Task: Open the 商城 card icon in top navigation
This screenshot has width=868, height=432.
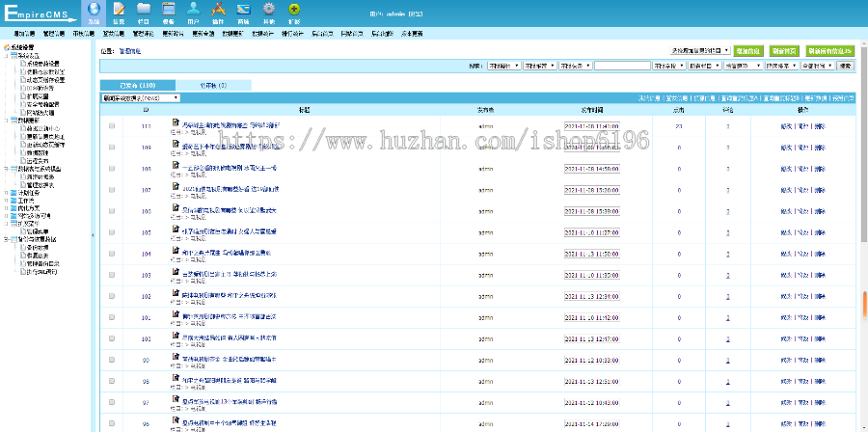Action: pyautogui.click(x=243, y=9)
